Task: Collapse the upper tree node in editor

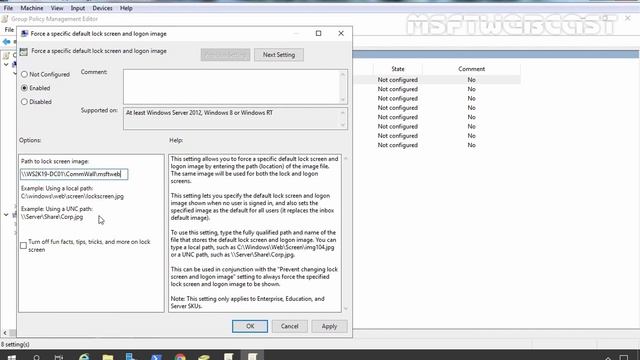Action: click(6, 64)
